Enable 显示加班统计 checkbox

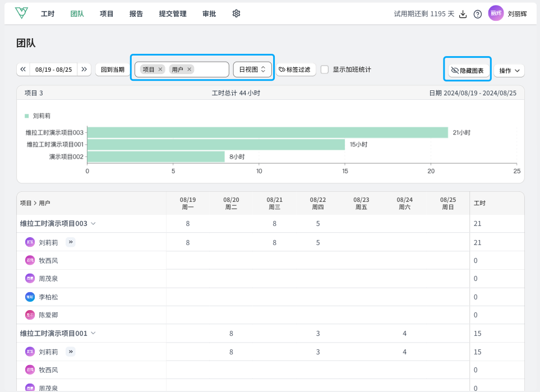325,70
